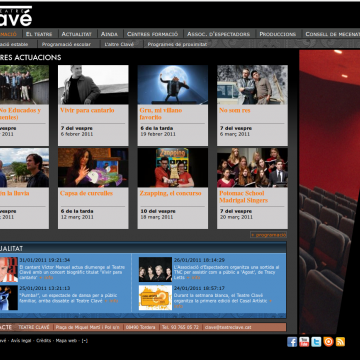
Task: Open the Actualitat menu item
Action: pyautogui.click(x=77, y=34)
